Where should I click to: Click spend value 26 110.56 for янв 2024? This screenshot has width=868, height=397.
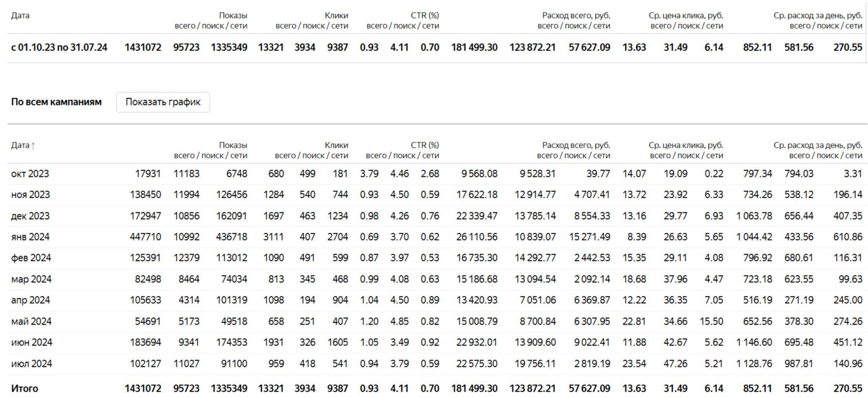pos(477,237)
